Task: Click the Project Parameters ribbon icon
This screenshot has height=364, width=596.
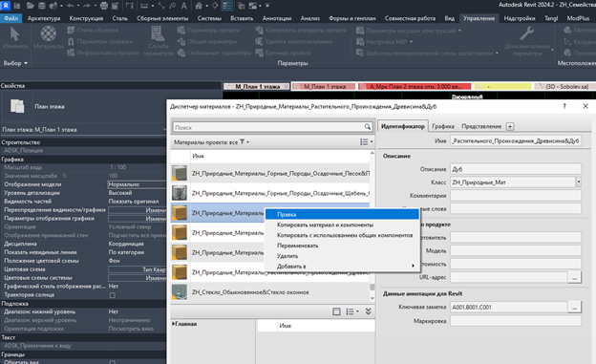Action: (x=181, y=30)
